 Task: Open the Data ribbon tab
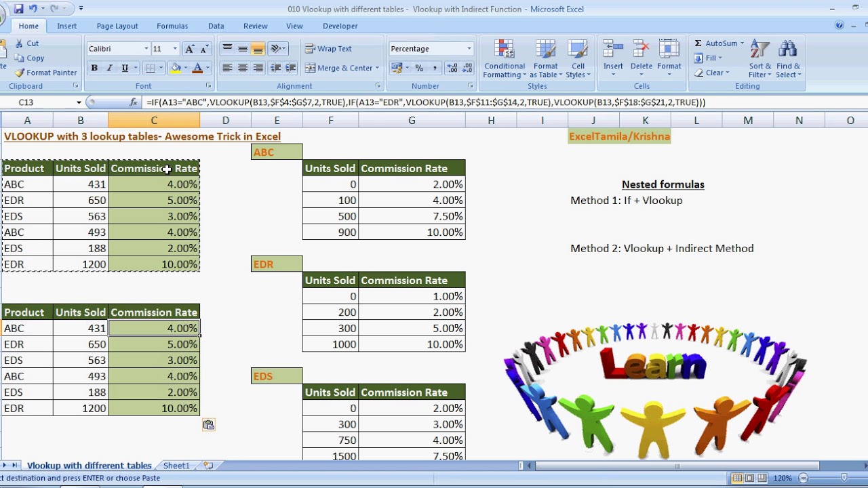click(216, 26)
